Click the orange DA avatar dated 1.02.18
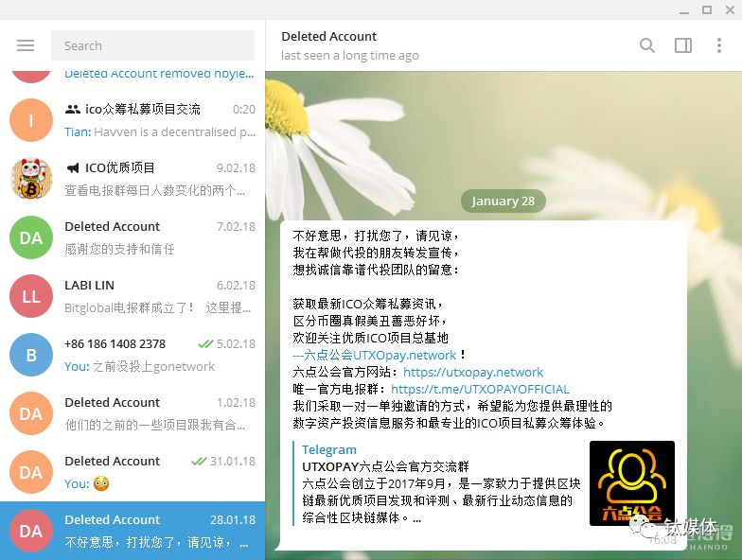 point(31,413)
